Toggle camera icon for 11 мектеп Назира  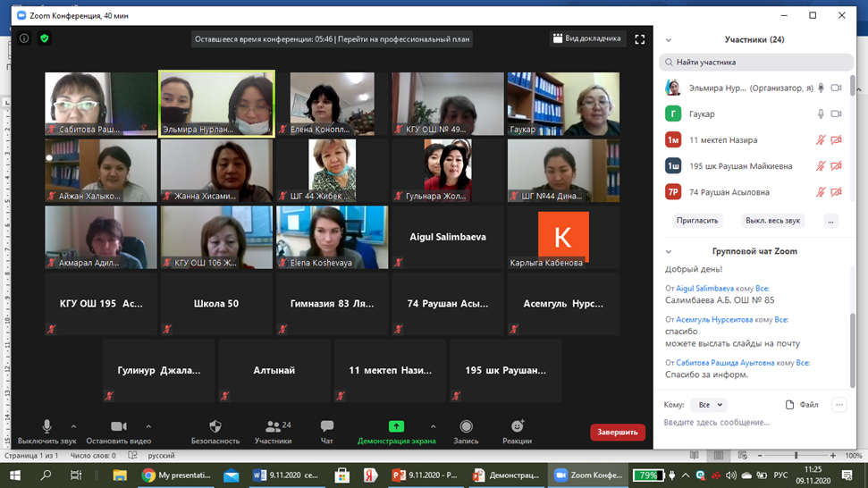coord(837,139)
